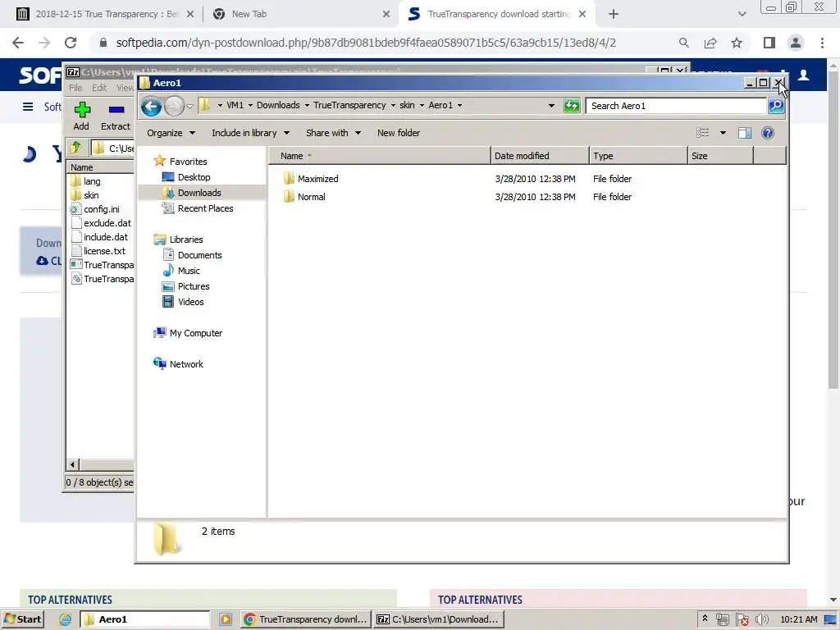Click Softpedia user account icon
This screenshot has width=840, height=630.
pos(804,75)
